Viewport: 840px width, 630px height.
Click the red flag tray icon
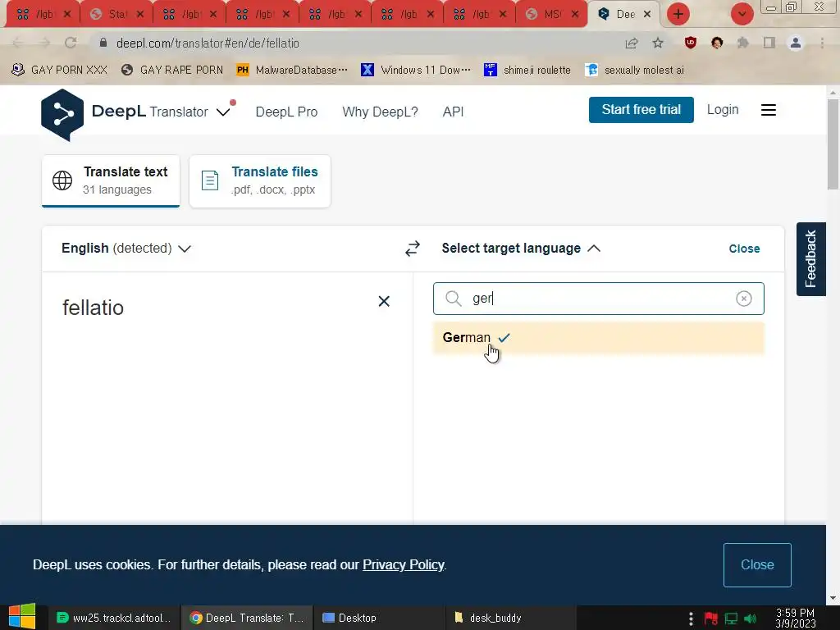point(711,619)
